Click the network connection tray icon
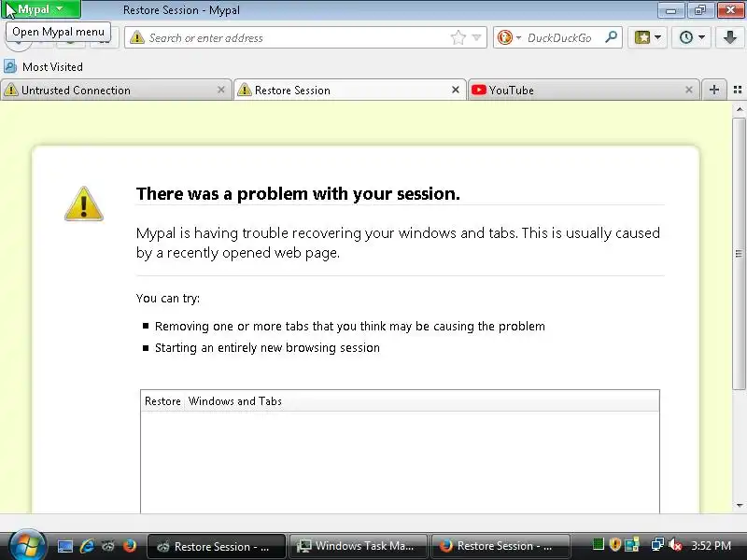747x560 pixels. coord(657,544)
